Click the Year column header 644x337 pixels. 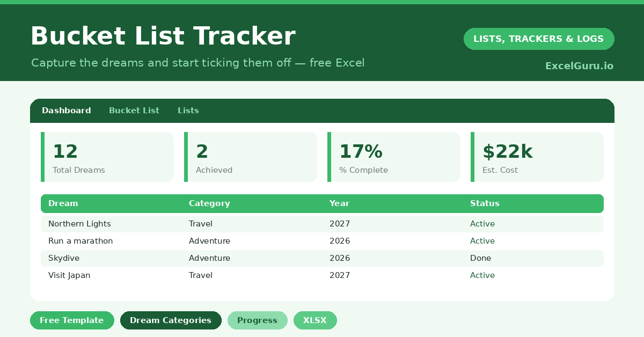pyautogui.click(x=339, y=203)
